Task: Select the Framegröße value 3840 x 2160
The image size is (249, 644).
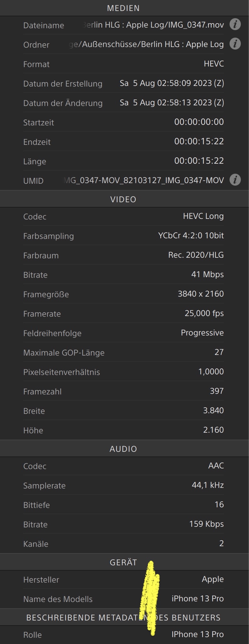Action: (x=201, y=294)
